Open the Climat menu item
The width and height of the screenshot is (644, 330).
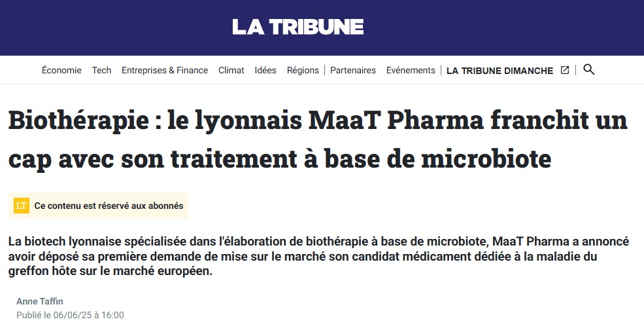(231, 70)
